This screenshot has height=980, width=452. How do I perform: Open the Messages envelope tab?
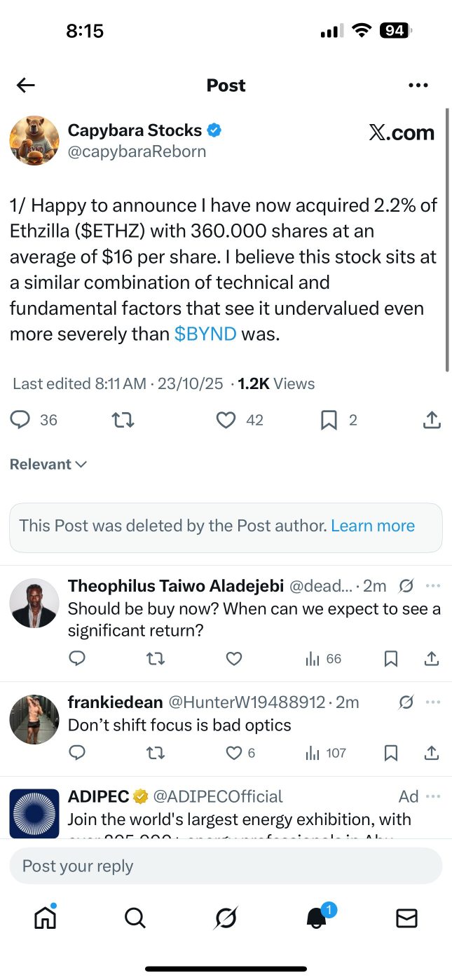406,918
